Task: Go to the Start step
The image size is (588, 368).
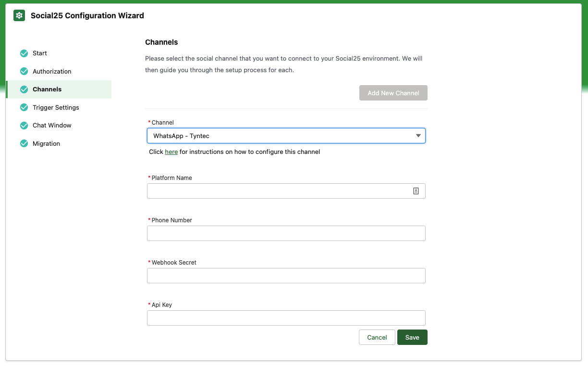Action: pyautogui.click(x=40, y=53)
